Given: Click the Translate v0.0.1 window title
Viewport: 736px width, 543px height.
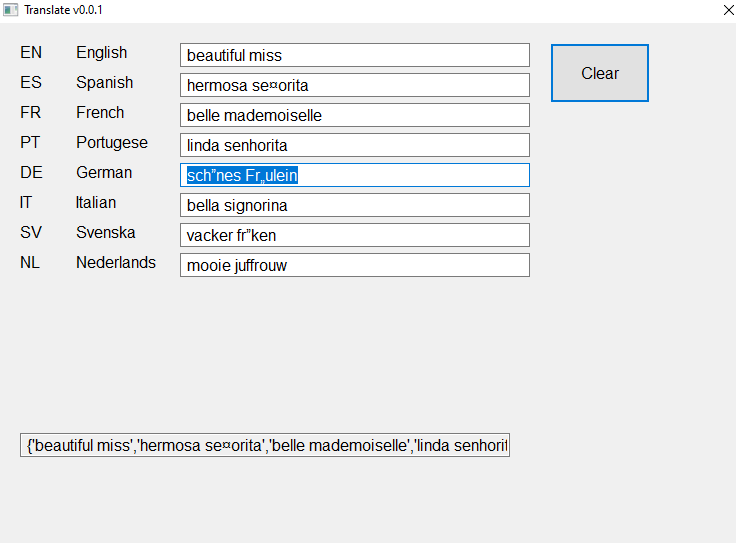Looking at the screenshot, I should [64, 10].
